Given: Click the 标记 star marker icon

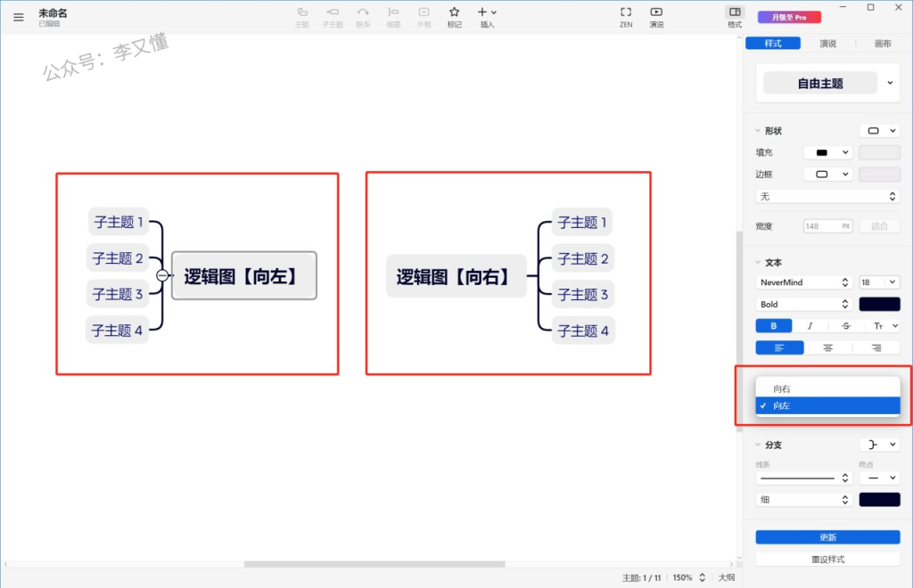Looking at the screenshot, I should (x=454, y=16).
